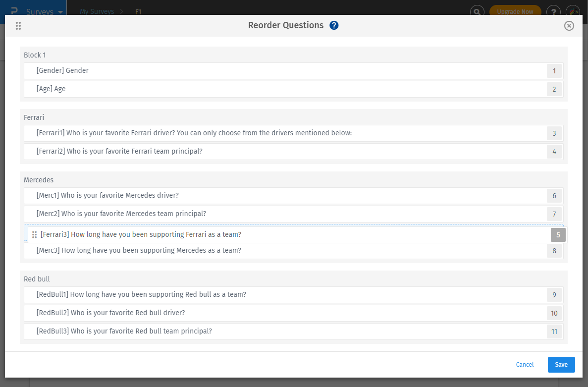Open help using the top-bar question mark icon
This screenshot has width=588, height=387.
[x=553, y=11]
